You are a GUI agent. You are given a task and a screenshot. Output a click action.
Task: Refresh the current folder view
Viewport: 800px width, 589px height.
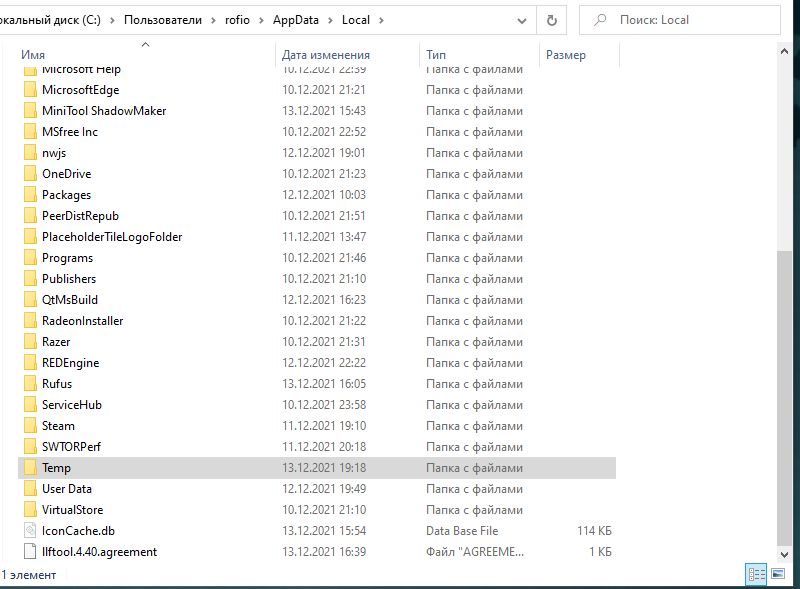(x=552, y=20)
